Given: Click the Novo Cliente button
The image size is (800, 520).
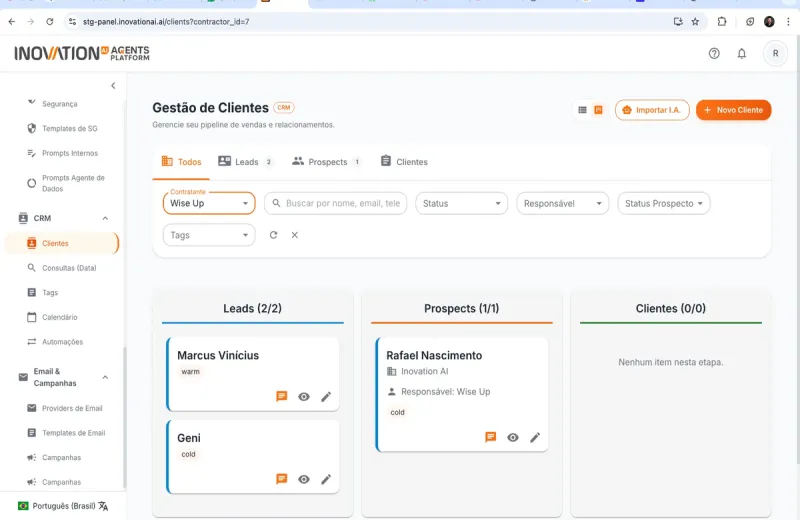Looking at the screenshot, I should coord(733,110).
